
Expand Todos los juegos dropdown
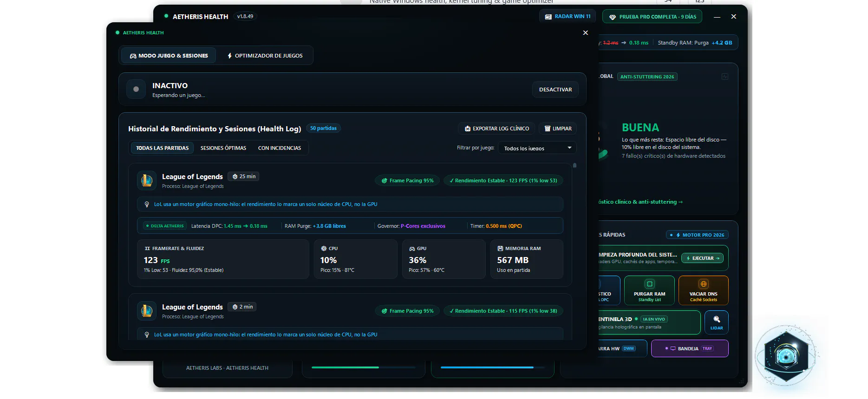[537, 148]
